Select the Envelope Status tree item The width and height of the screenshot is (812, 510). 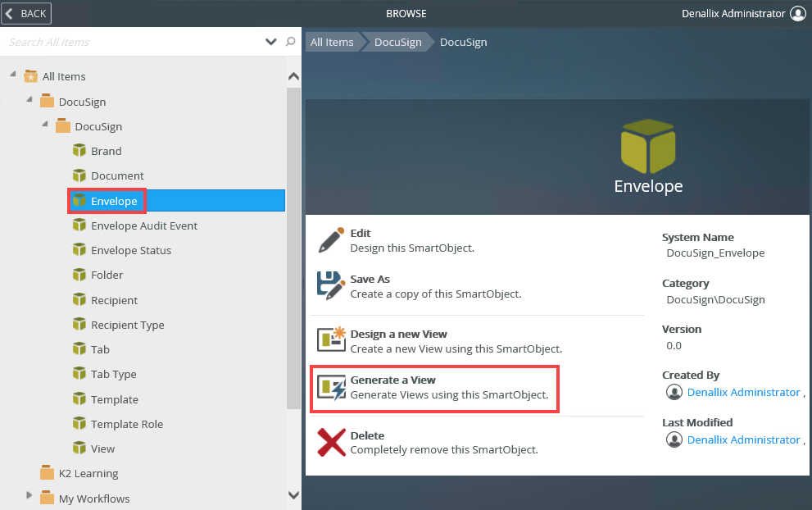(x=131, y=250)
